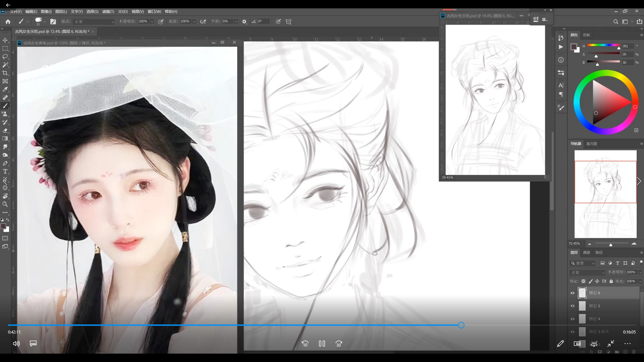This screenshot has width=644, height=362.
Task: Click the navigator preview thumbnail
Action: coord(605,194)
